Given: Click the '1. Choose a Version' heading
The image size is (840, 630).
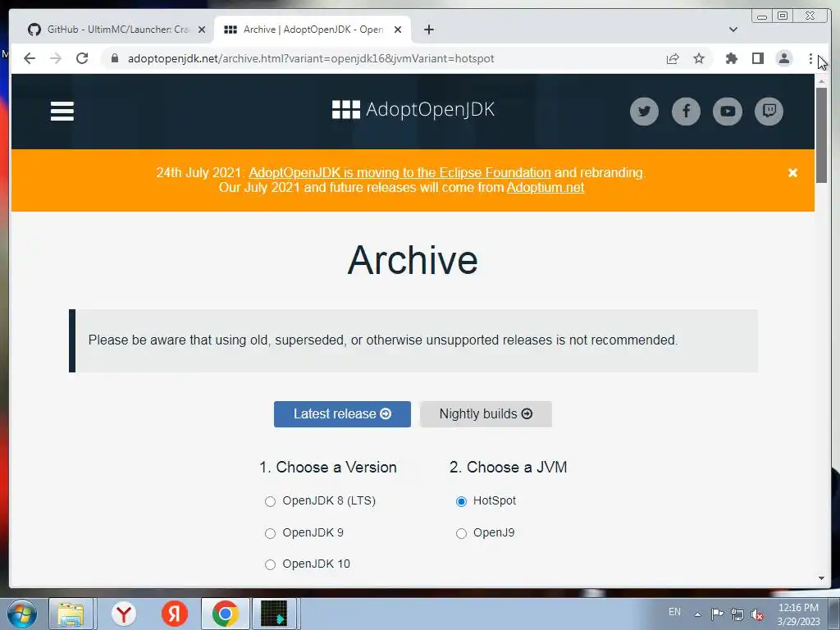Looking at the screenshot, I should point(328,467).
